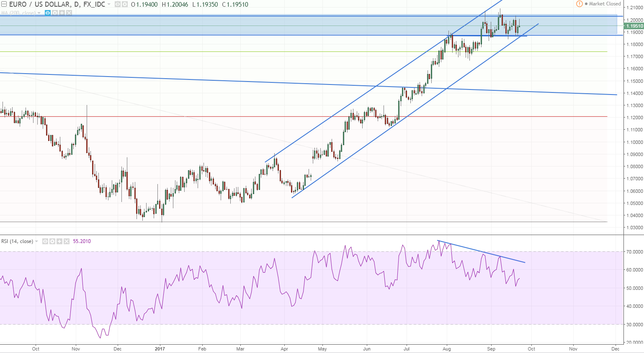This screenshot has height=353, width=644.
Task: Click the close price C1.19510 value
Action: (235, 5)
